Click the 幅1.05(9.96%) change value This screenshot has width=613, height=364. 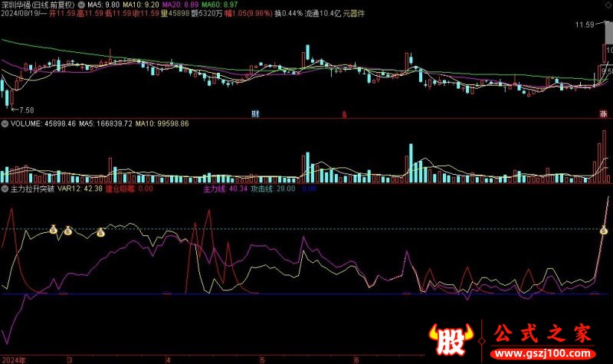pos(248,14)
